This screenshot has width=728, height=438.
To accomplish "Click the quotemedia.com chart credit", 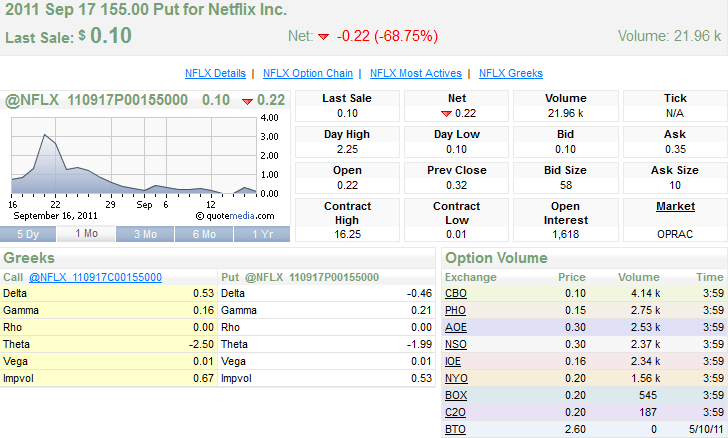I will [x=235, y=216].
